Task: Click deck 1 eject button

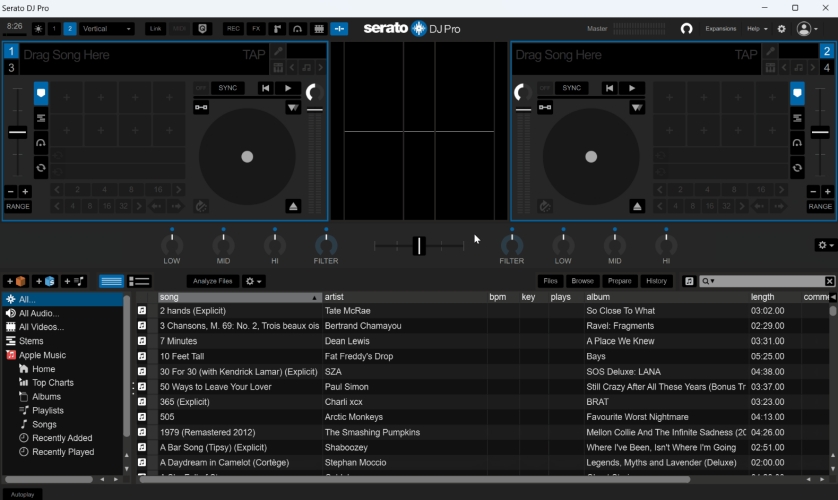Action: 293,206
